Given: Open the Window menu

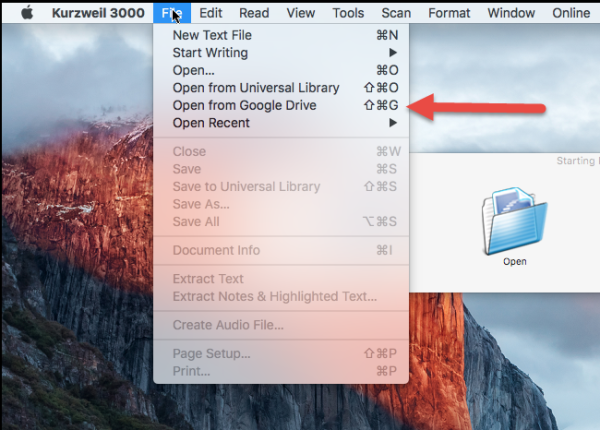Looking at the screenshot, I should (x=511, y=13).
